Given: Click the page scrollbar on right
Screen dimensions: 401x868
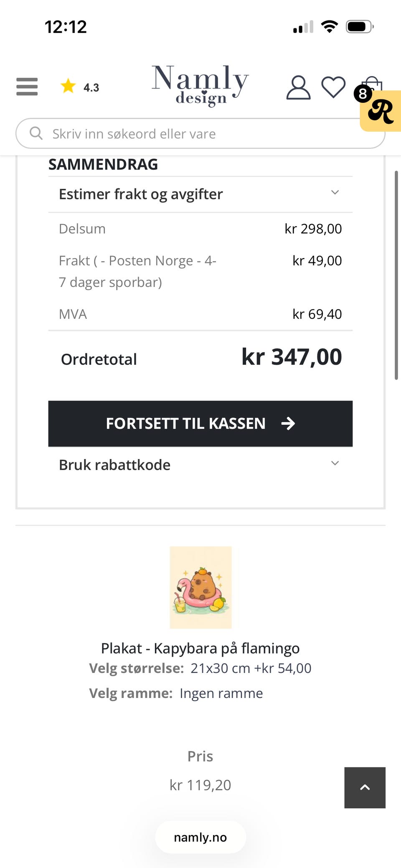Looking at the screenshot, I should point(396,275).
